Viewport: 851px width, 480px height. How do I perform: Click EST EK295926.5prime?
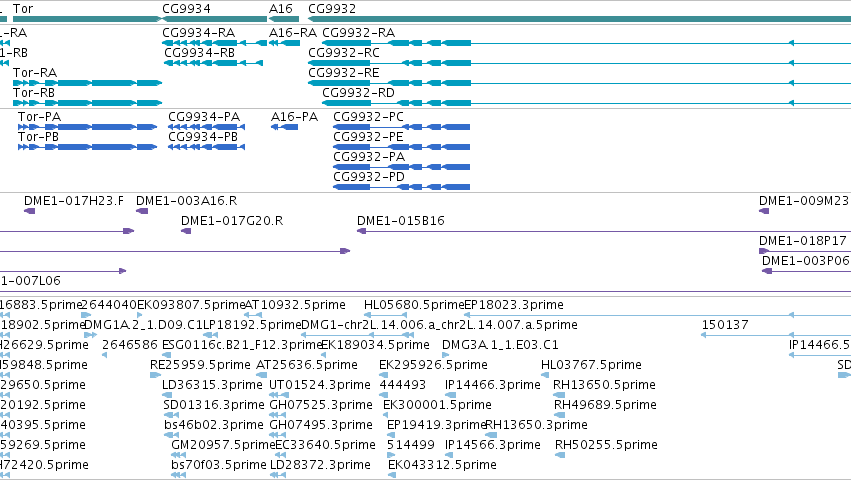click(x=434, y=365)
